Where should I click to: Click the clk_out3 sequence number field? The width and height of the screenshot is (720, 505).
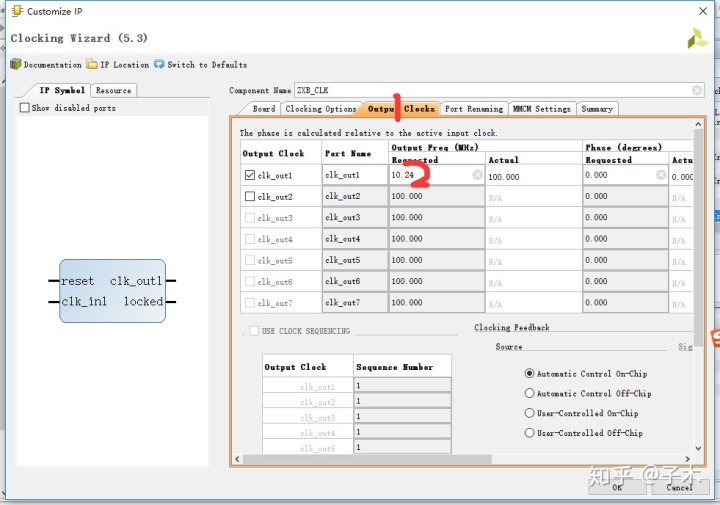[x=402, y=416]
